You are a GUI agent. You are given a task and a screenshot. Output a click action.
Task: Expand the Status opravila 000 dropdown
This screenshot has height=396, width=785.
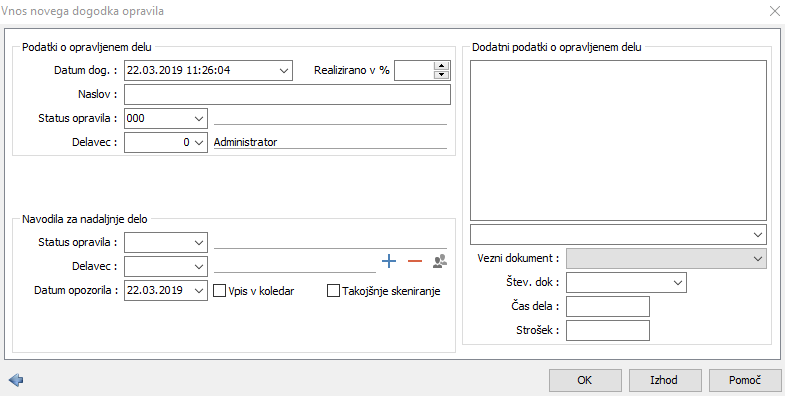pos(199,119)
